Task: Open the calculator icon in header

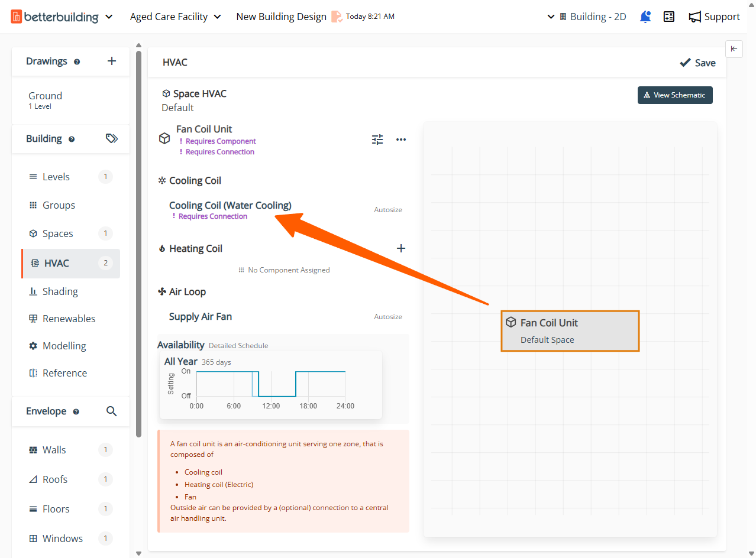Action: 669,17
